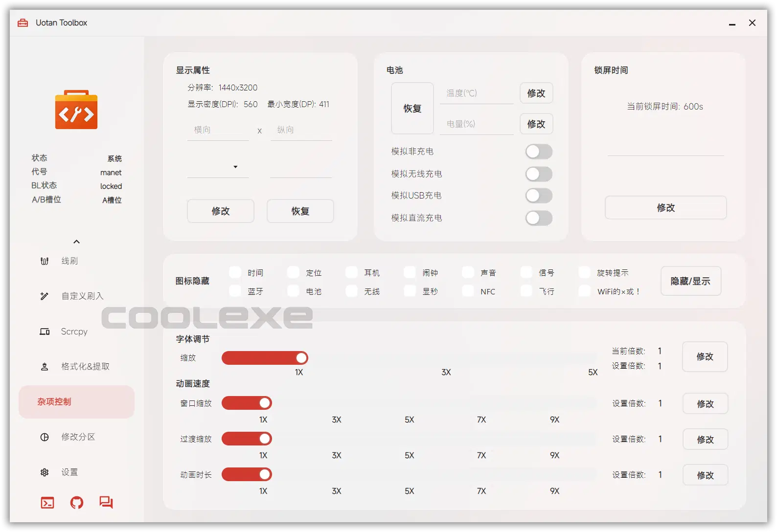This screenshot has width=777, height=532.
Task: Click the lock screen time input field
Action: [x=666, y=145]
